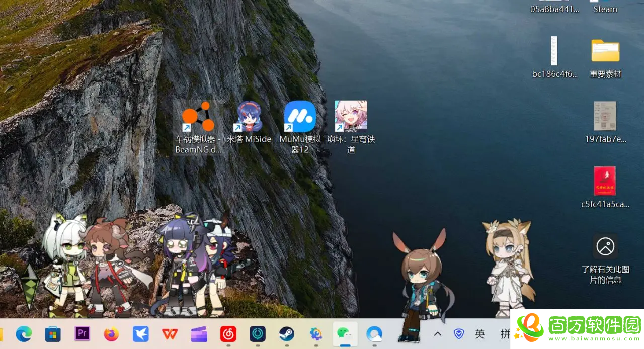The width and height of the screenshot is (644, 349).
Task: Select the 崩坏：星穹铁道 desktop shortcut
Action: (x=351, y=127)
